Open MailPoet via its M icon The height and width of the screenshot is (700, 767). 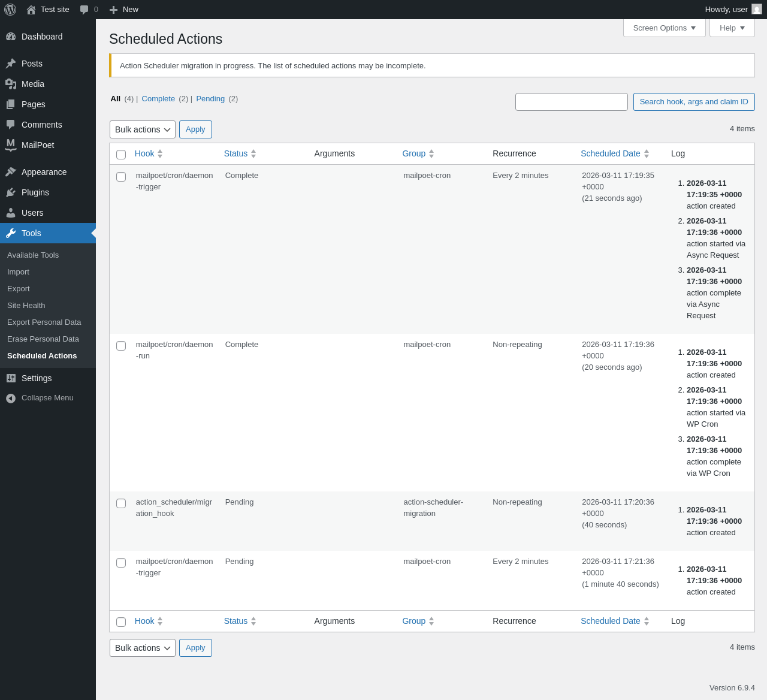coord(11,145)
